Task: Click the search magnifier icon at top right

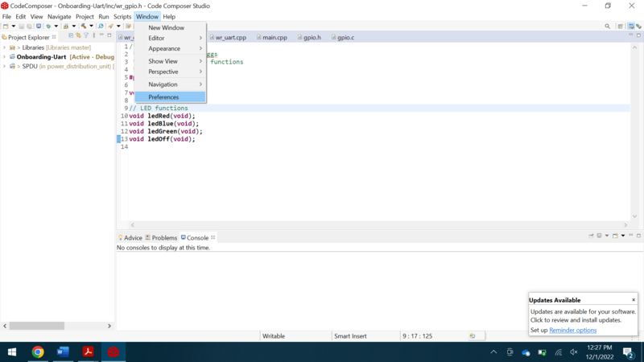Action: point(607,26)
